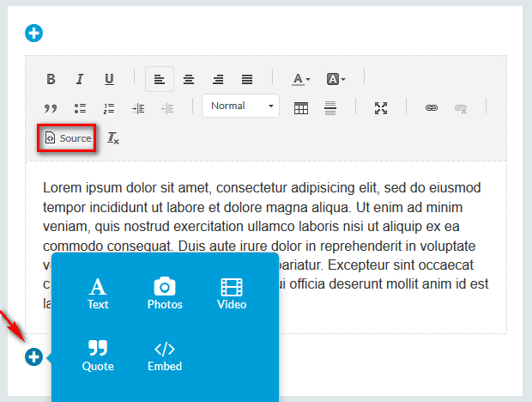The image size is (532, 402).
Task: Align text to center
Action: pos(189,79)
